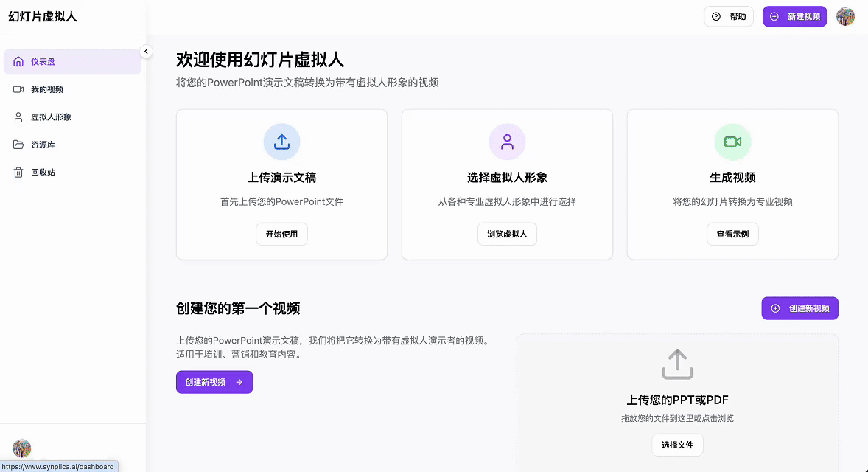Open the user profile avatar in the top right
Screen dimensions: 868x472
[x=845, y=16]
